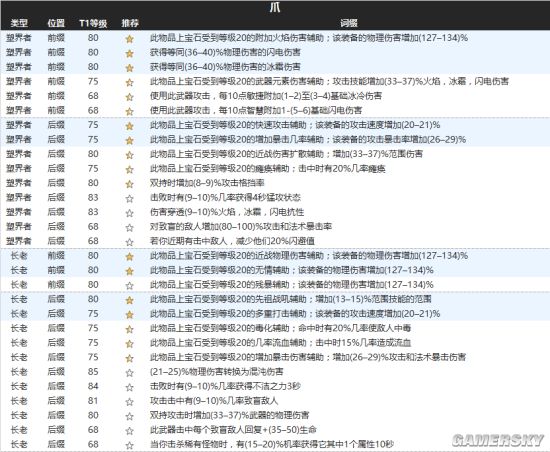The image size is (550, 452).
Task: Click level 85 in 混沌伤害 row
Action: [x=93, y=372]
